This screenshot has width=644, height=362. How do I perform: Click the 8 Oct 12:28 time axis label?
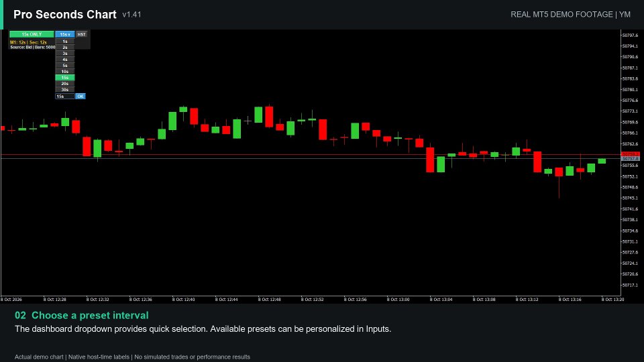coord(54,300)
